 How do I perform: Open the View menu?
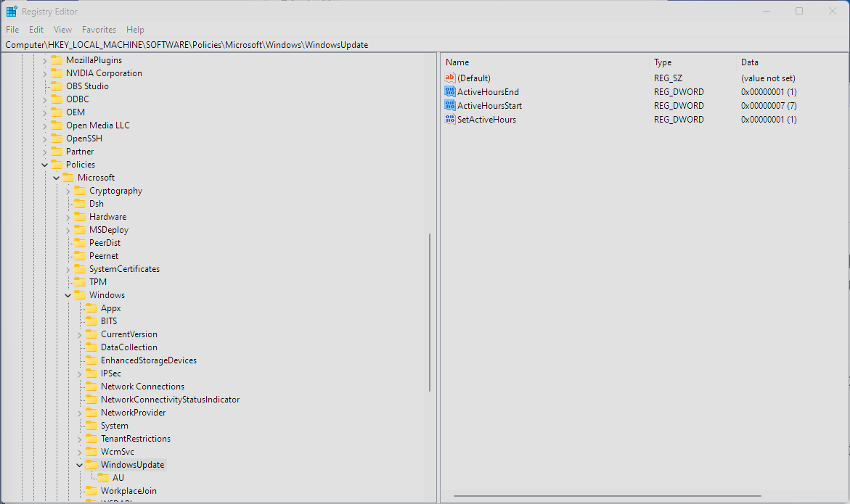point(62,30)
